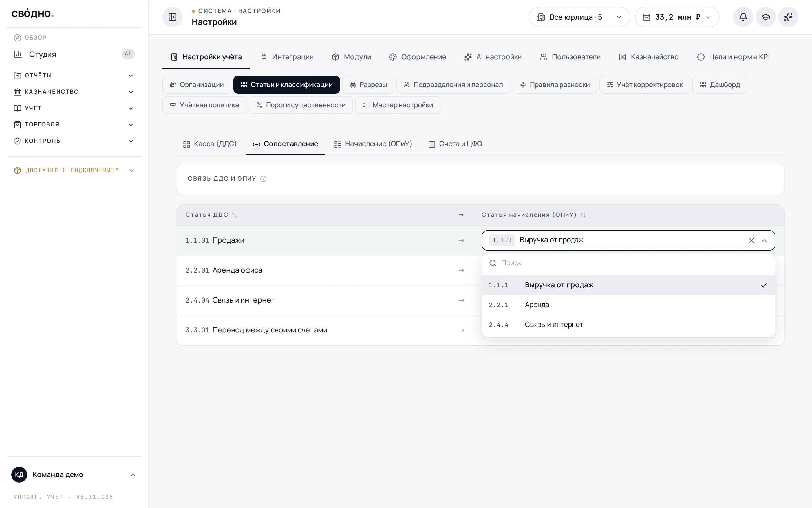Open the graduation cap learning icon

(765, 17)
